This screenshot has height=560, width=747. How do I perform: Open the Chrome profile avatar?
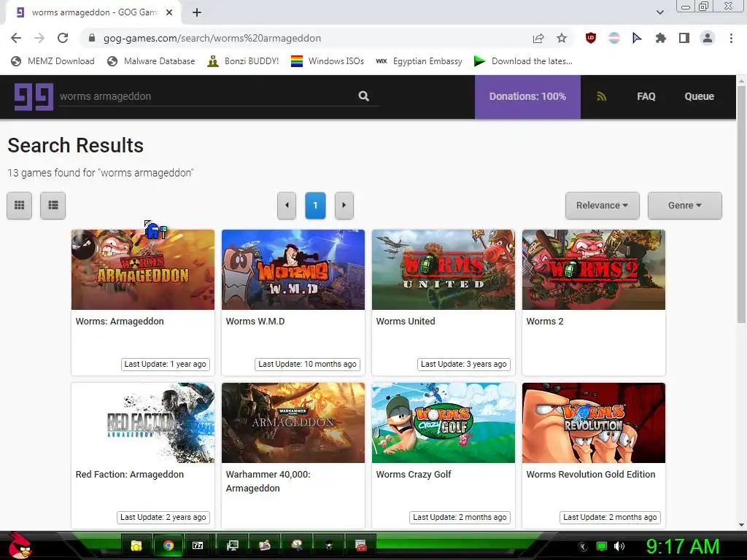[x=708, y=38]
